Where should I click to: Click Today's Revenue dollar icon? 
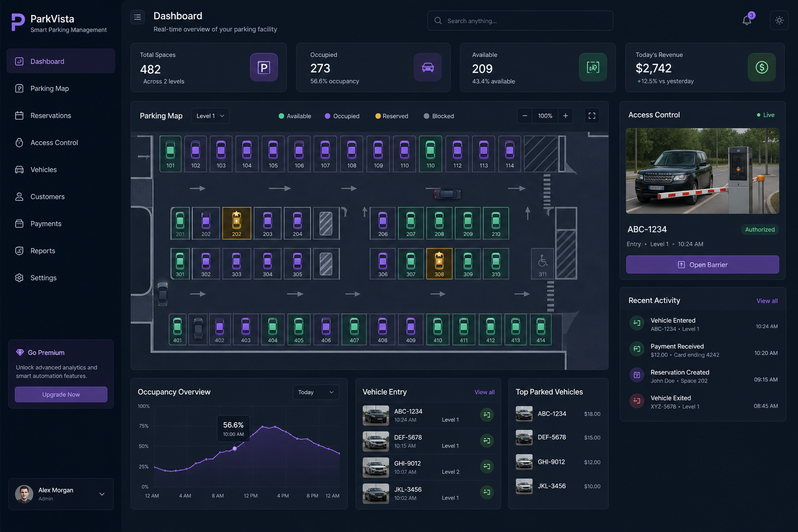[x=762, y=68]
